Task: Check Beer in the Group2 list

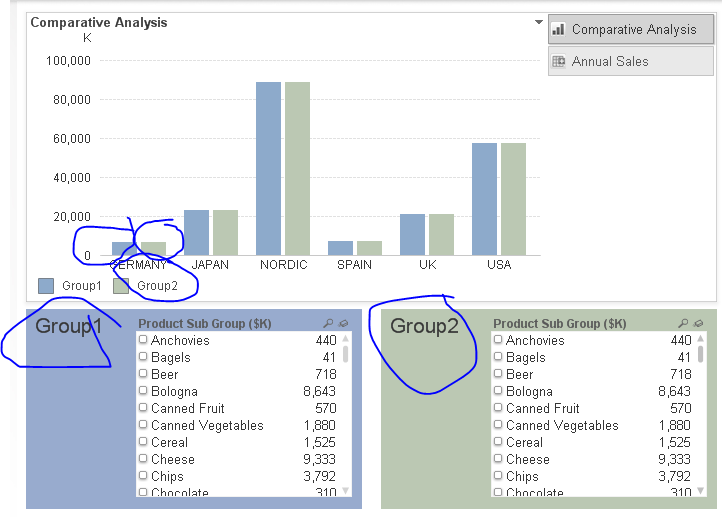Action: (x=498, y=374)
